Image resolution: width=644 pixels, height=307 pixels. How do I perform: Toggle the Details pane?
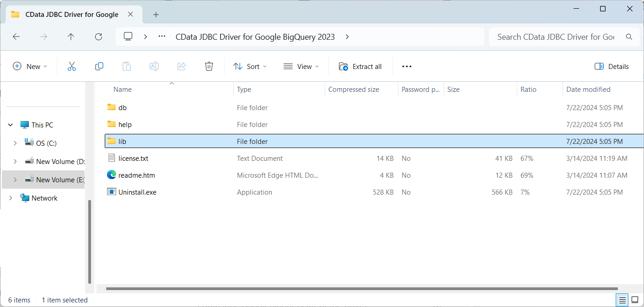point(612,66)
